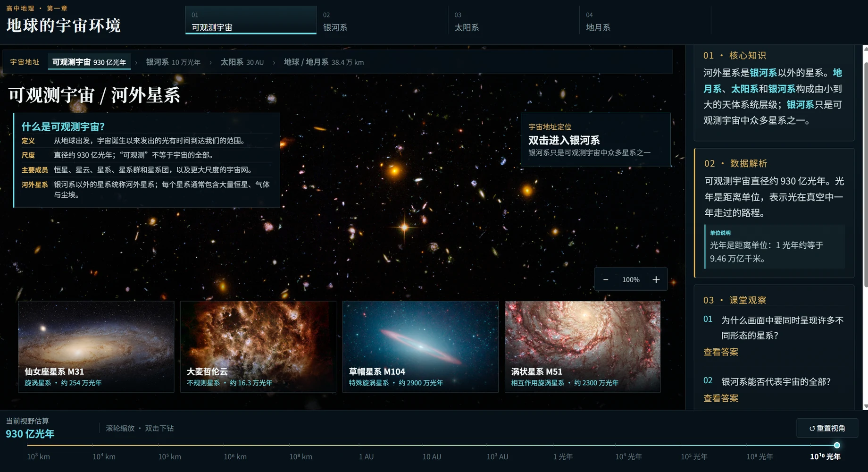Open the 大麦哲伦云 thumbnail card
The image size is (868, 472).
[x=258, y=346]
